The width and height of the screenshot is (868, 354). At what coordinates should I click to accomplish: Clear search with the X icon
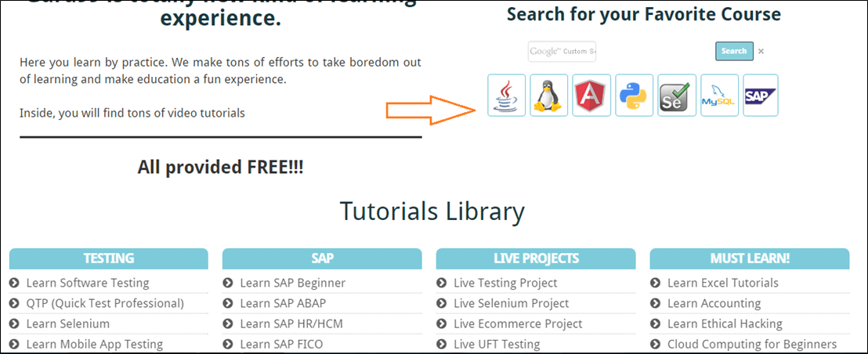click(761, 52)
